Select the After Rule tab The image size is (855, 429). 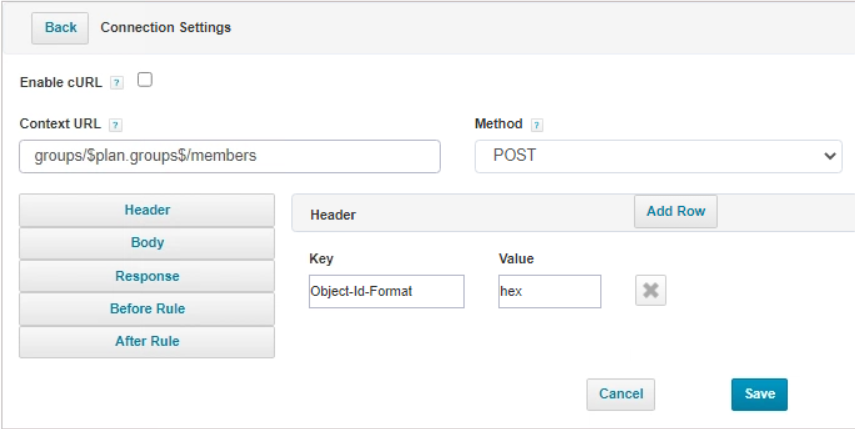[147, 341]
